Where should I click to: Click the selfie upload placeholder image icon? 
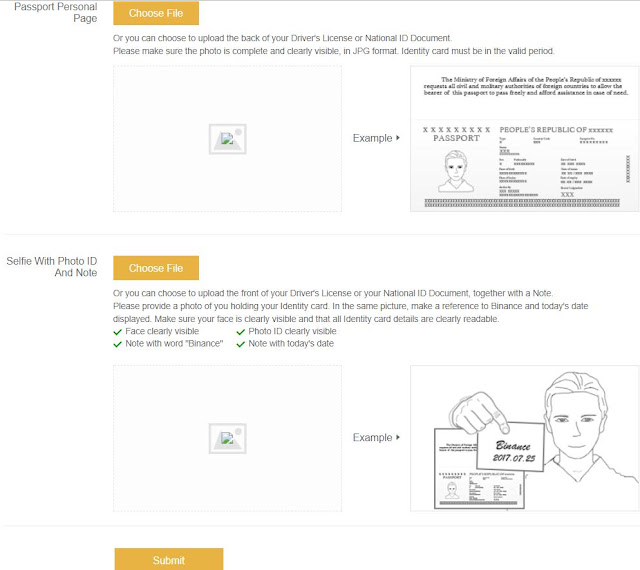point(227,439)
